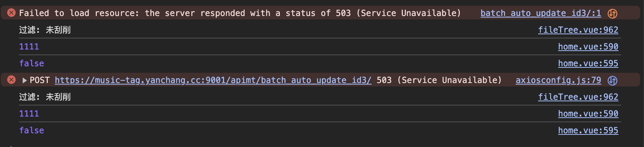Open home.vue:590 link above the POST error
This screenshot has width=644, height=147.
point(588,47)
